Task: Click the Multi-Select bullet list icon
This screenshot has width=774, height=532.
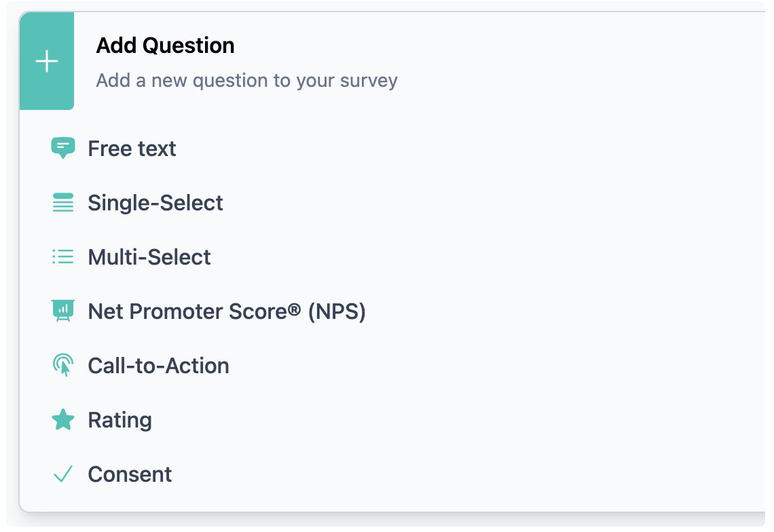Action: 63,257
